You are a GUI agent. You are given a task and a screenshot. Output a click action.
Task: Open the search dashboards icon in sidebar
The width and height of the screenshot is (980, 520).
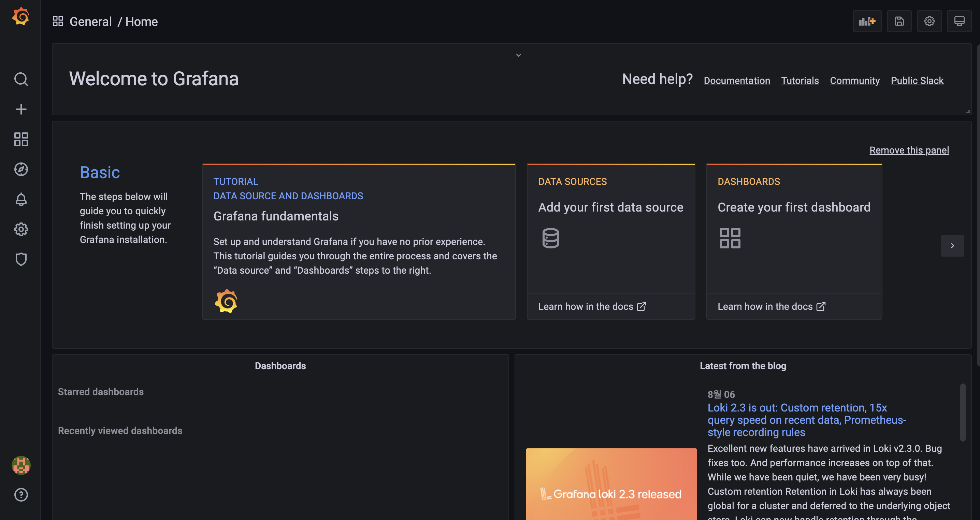(21, 79)
